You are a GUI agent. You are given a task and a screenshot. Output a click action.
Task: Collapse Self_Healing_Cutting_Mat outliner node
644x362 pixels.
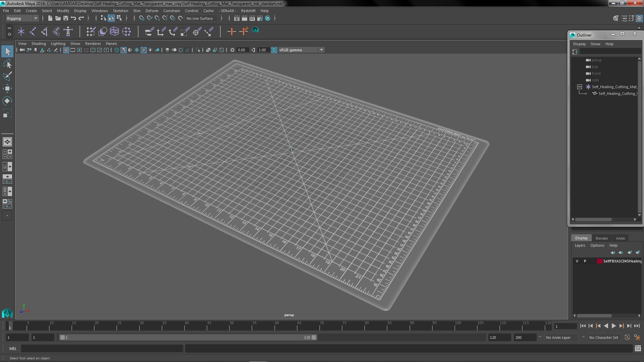click(579, 87)
